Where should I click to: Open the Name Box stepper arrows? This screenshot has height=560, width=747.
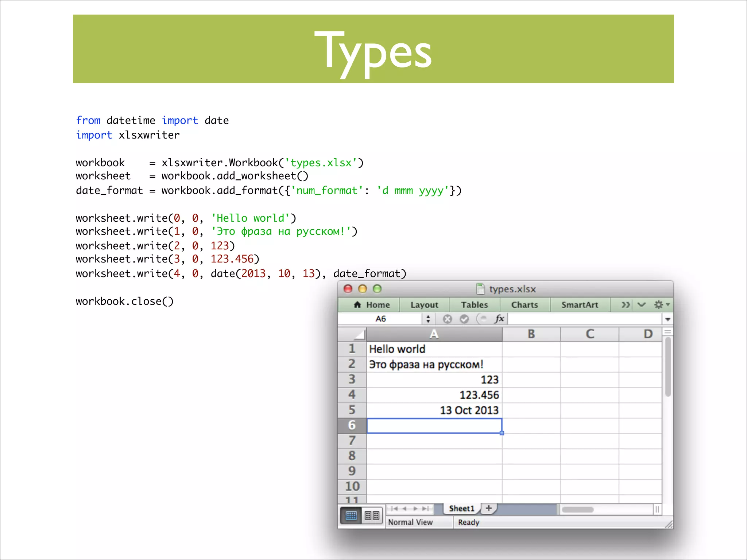point(428,319)
